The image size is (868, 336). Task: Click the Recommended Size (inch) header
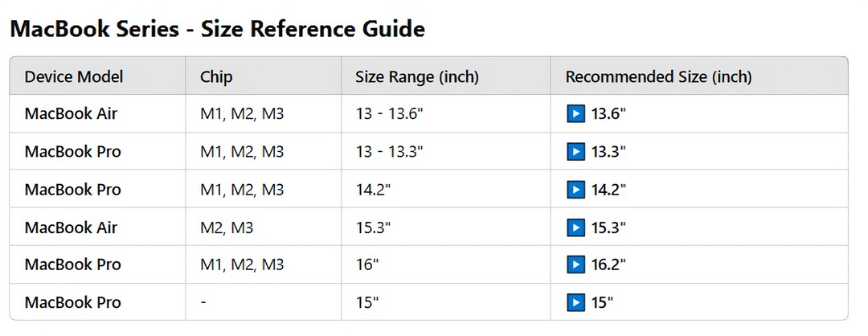point(659,77)
